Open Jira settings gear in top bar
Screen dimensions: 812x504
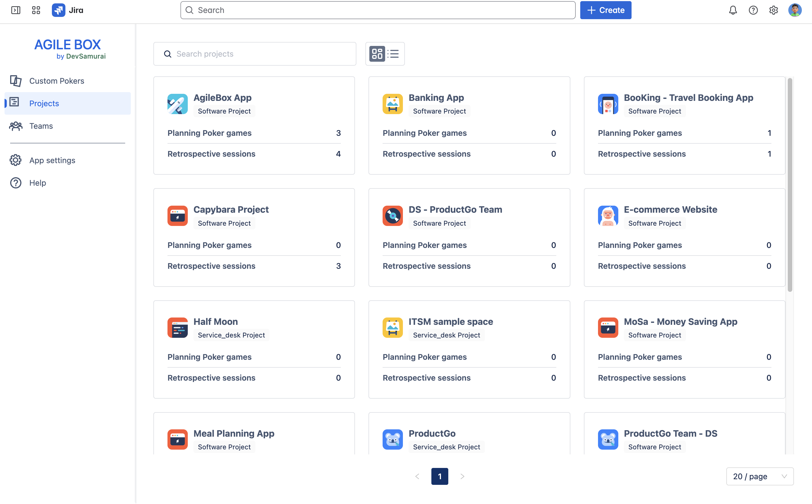coord(773,10)
